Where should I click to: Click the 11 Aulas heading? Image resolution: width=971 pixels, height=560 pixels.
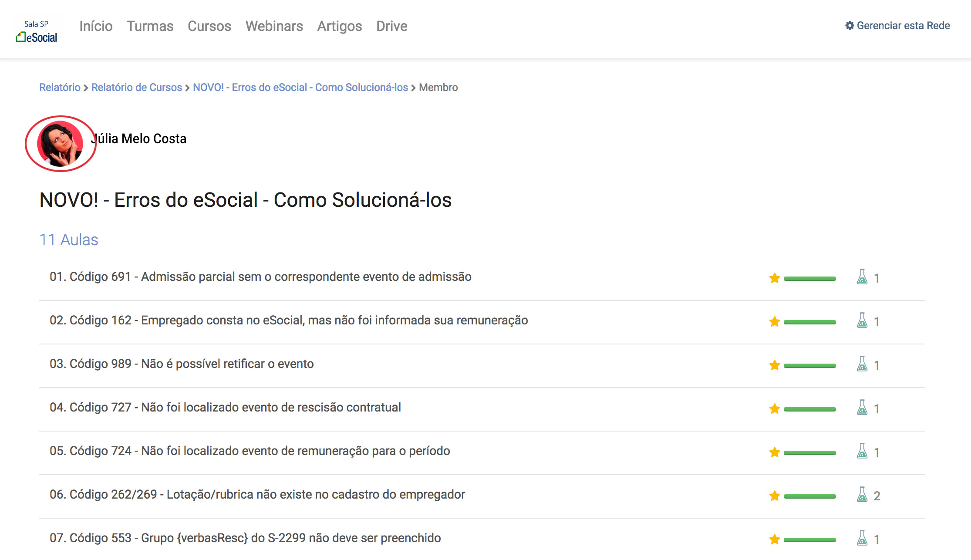coord(69,240)
